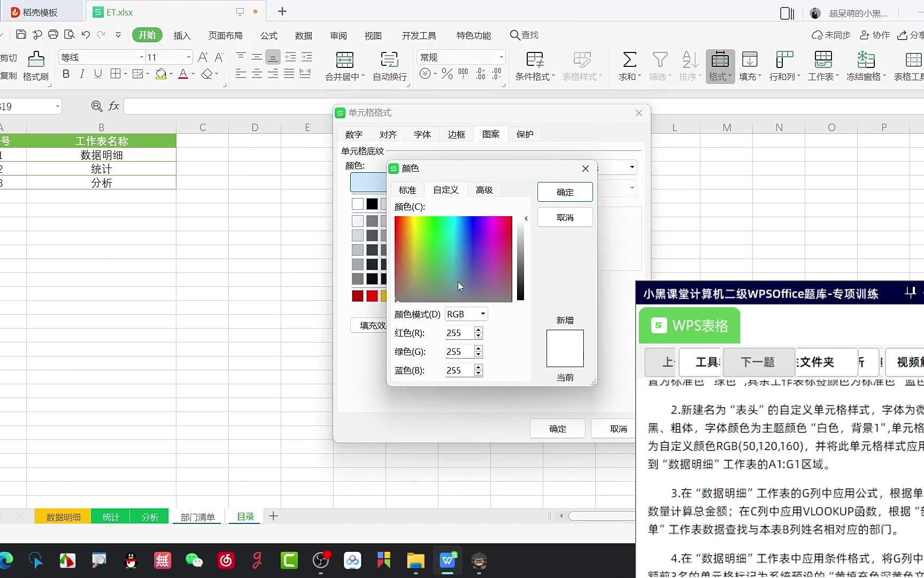Click 确定 in the color dialog
The image size is (924, 578).
565,192
